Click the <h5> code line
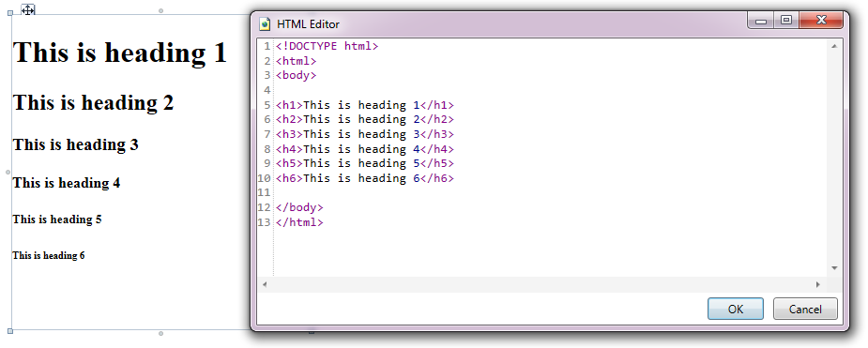 tap(365, 164)
